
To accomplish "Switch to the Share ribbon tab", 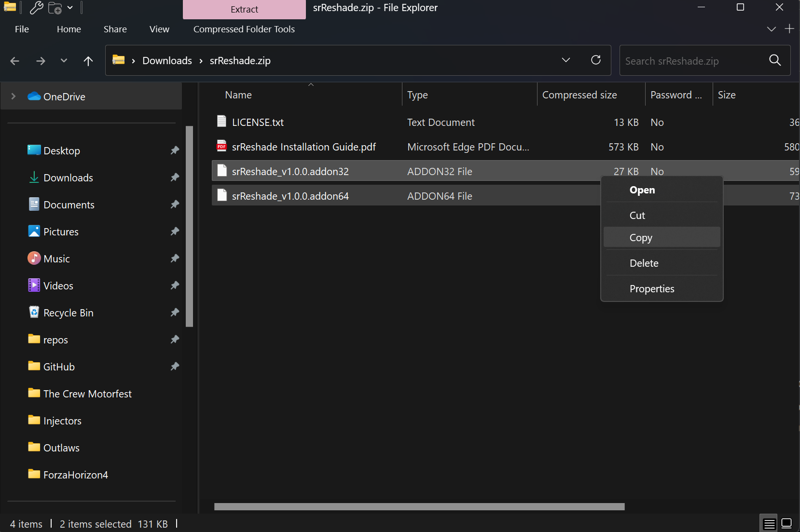I will [115, 29].
